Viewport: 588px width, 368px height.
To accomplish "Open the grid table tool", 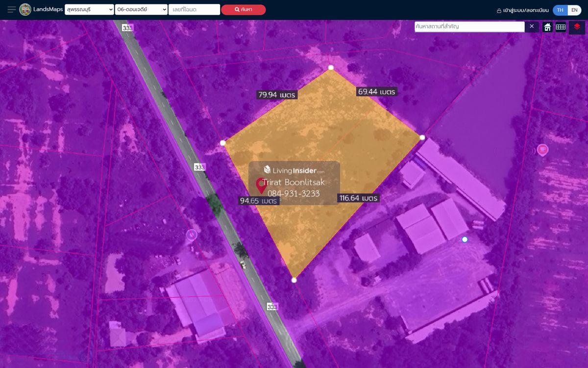I will click(x=561, y=27).
